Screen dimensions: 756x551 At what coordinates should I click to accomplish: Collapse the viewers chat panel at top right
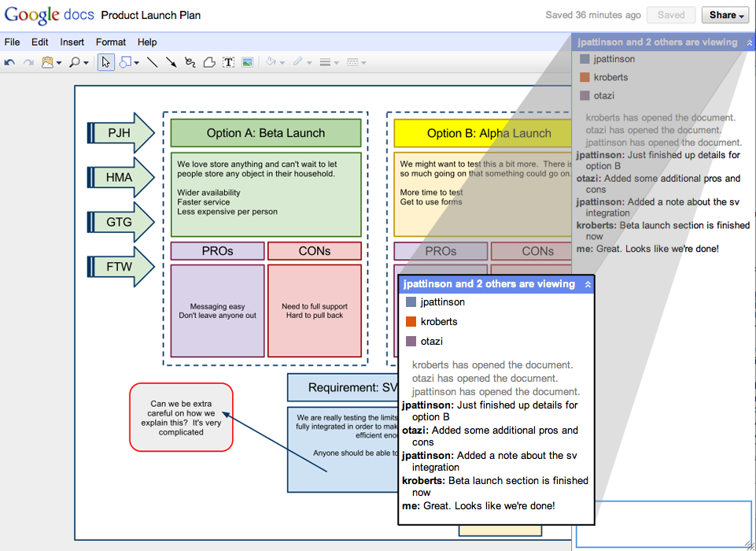pos(749,43)
